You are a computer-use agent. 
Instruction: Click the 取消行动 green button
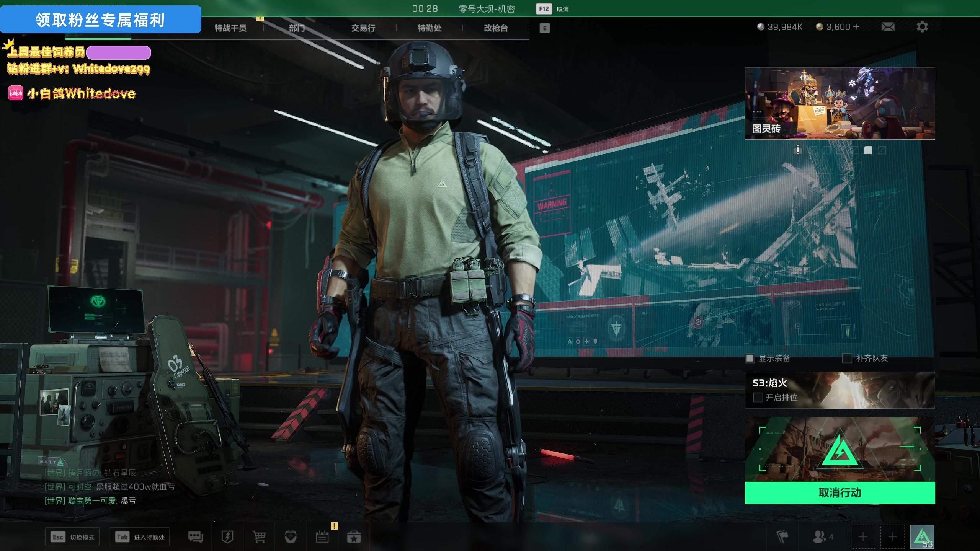point(840,493)
